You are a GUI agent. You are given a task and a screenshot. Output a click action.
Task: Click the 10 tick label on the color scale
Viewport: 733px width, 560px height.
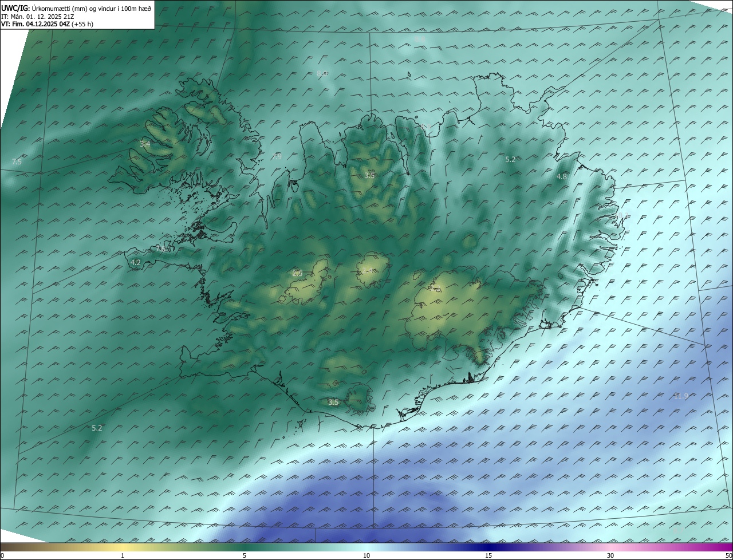[x=366, y=555]
